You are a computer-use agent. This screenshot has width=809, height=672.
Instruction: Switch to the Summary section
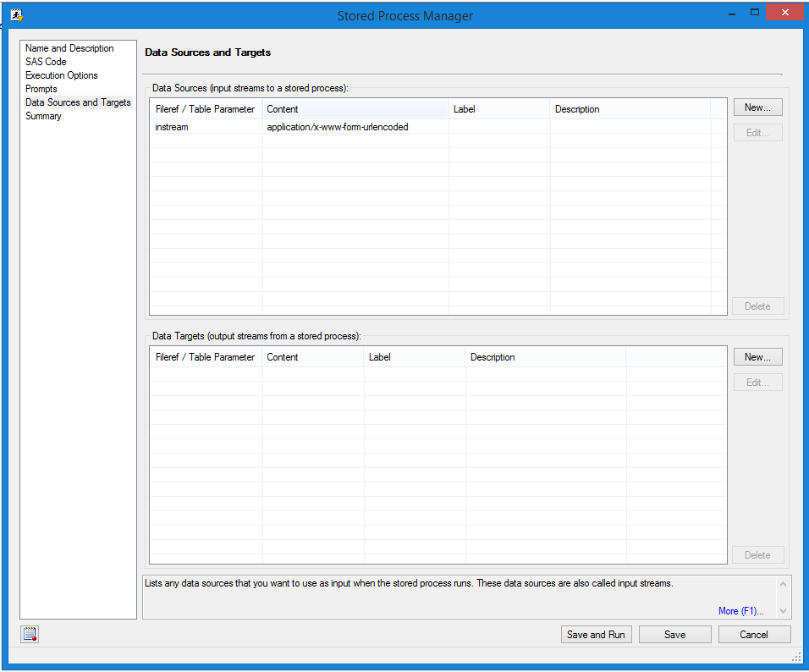pos(43,116)
